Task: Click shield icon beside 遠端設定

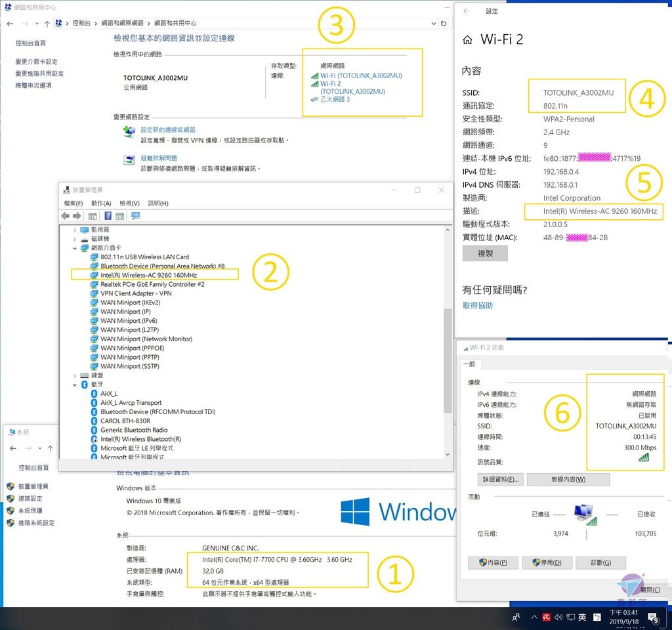Action: point(10,499)
